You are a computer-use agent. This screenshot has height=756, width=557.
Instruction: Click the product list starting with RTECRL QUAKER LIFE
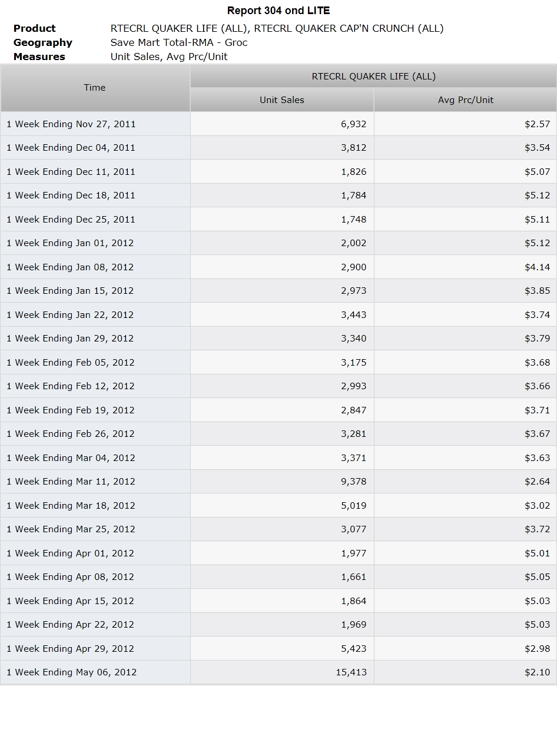277,28
